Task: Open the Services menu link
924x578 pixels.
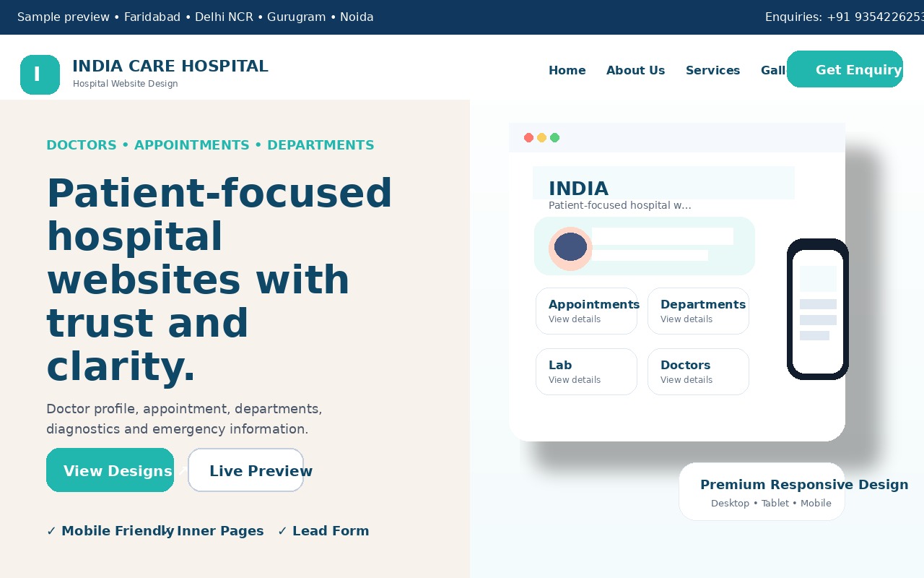Action: (713, 70)
